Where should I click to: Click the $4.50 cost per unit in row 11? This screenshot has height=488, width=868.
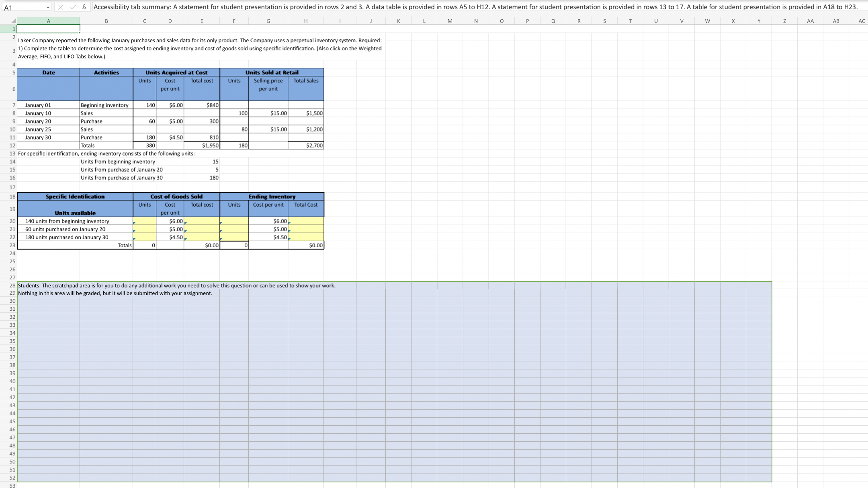pos(170,137)
